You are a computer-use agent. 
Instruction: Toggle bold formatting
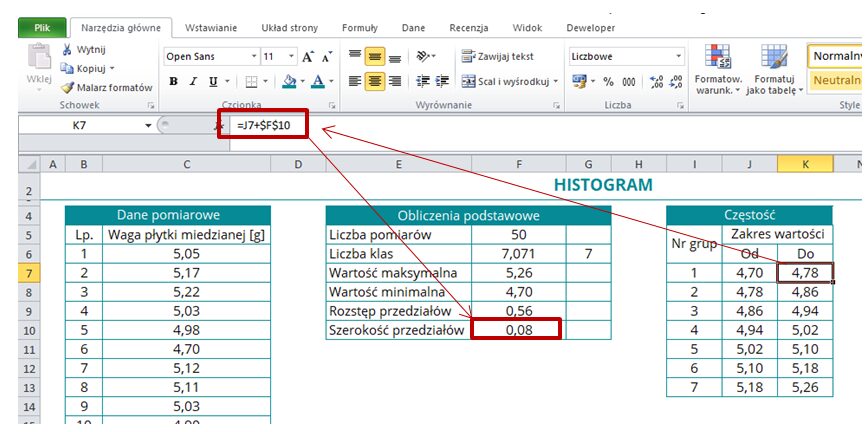click(173, 81)
